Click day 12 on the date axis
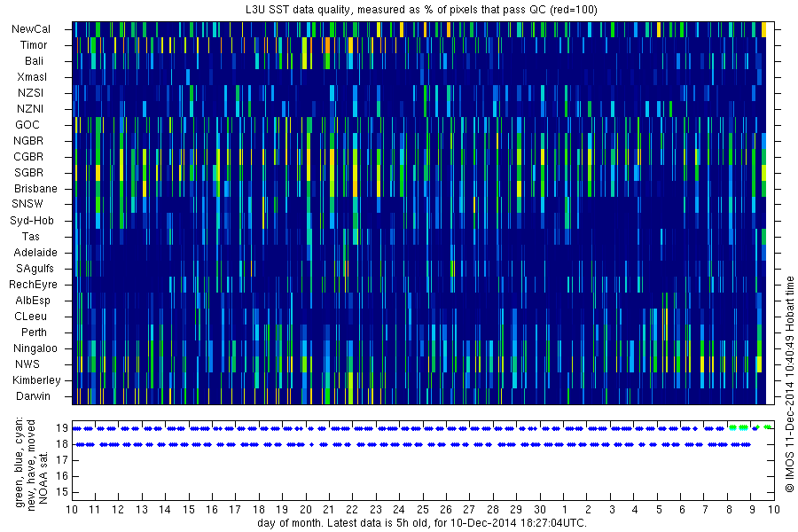Viewport: 798px width, 532px height. click(x=118, y=510)
